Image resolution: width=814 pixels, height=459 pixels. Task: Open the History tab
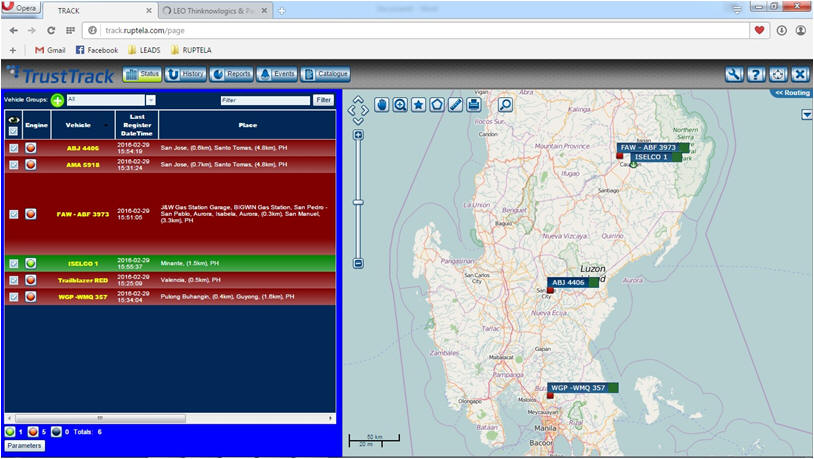[x=186, y=74]
